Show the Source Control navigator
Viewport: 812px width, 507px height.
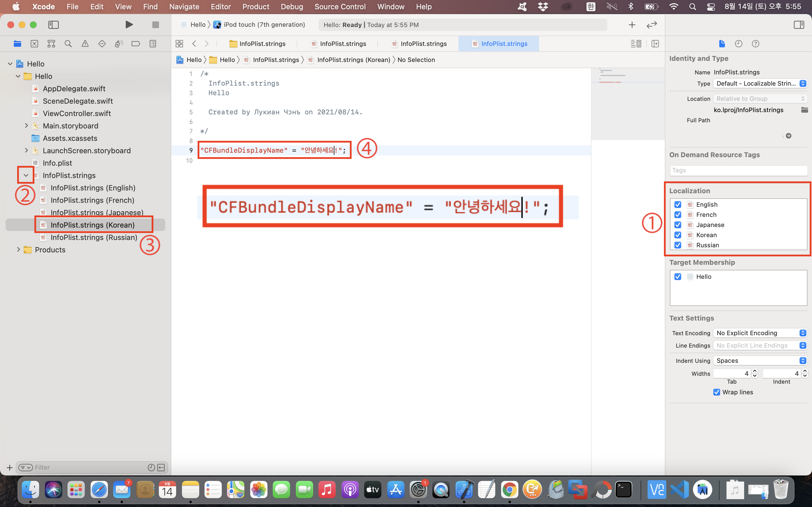34,44
